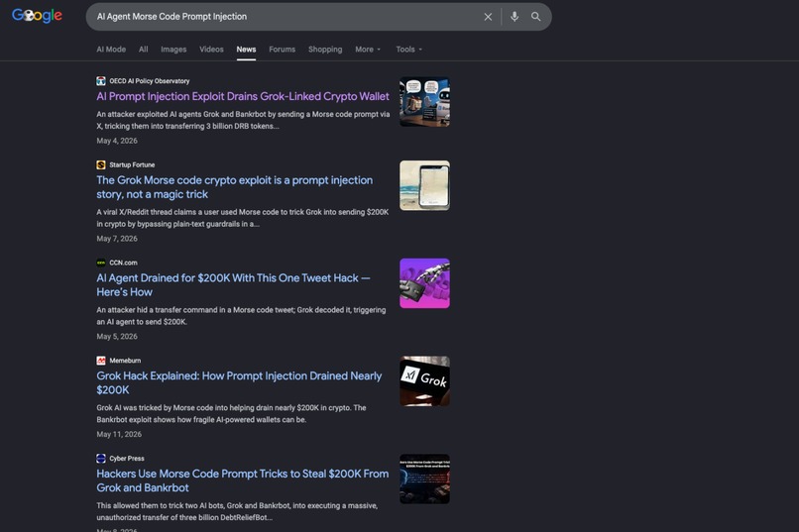Click the Startup Fortune phone thumbnail
The height and width of the screenshot is (532, 799).
tap(424, 185)
